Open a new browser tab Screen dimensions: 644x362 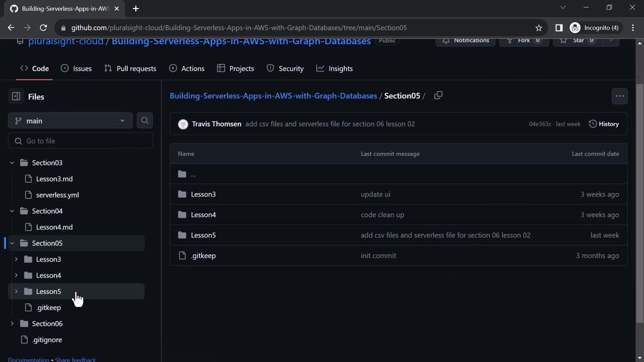point(135,9)
